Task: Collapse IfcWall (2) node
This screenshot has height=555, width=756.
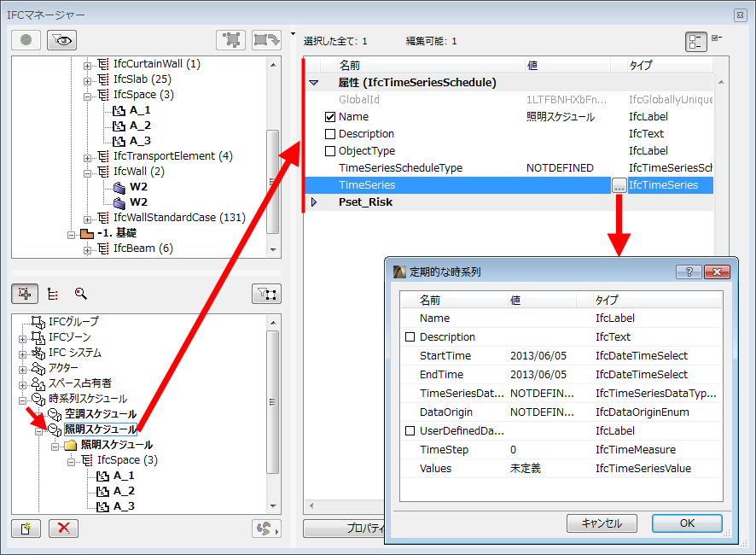Action: pyautogui.click(x=87, y=173)
